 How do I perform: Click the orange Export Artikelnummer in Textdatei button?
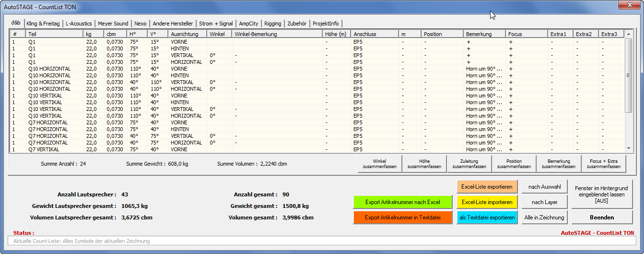point(403,218)
